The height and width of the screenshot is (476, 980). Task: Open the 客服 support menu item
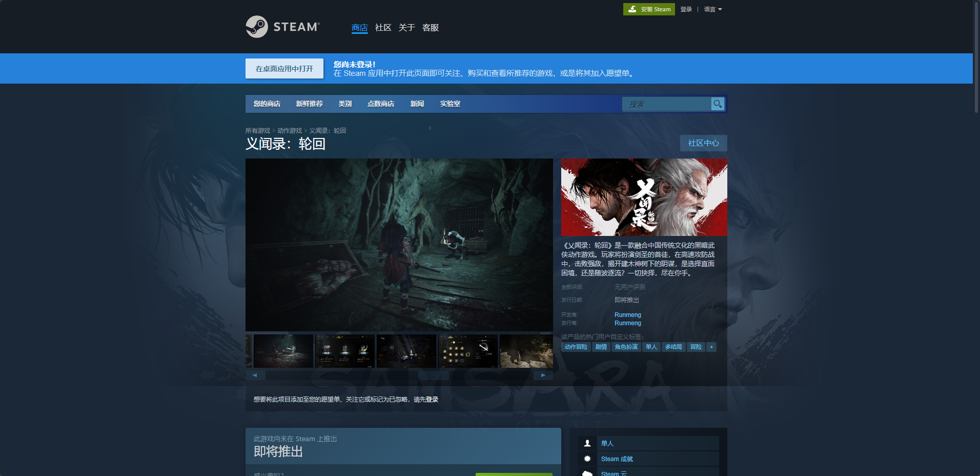[431, 28]
